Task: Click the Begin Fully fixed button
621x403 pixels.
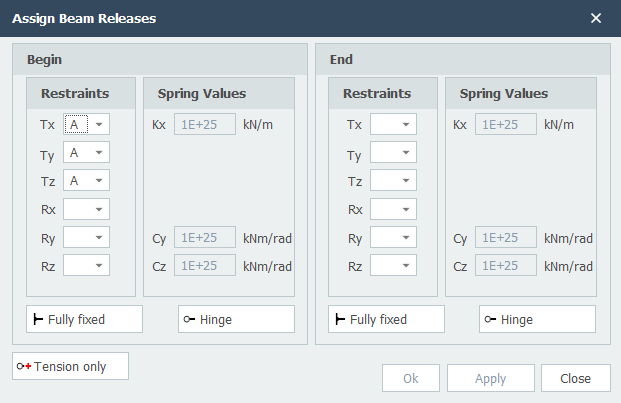Action: 84,319
